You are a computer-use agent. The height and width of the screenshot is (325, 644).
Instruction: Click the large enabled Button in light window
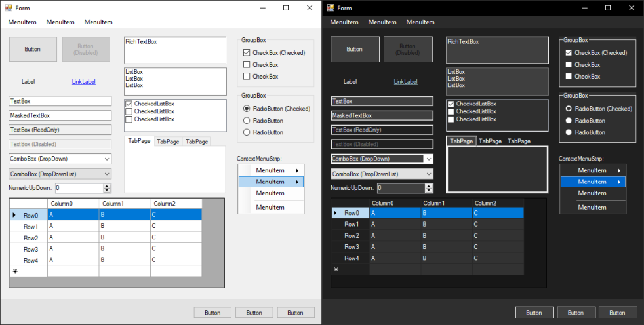coord(33,49)
